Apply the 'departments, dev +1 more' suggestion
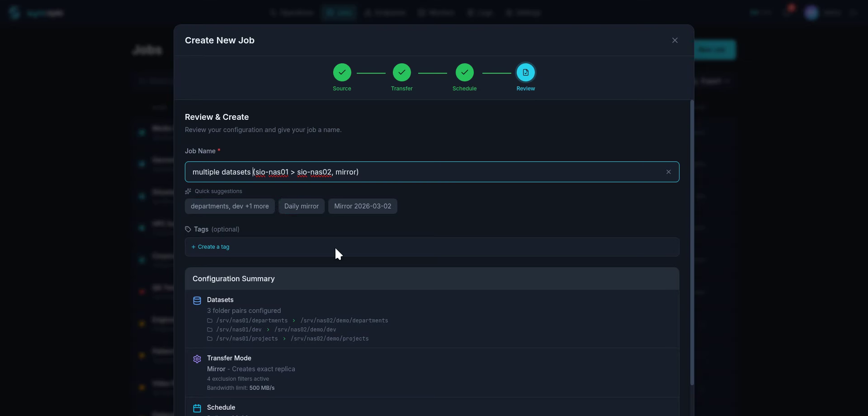The image size is (868, 416). (230, 206)
